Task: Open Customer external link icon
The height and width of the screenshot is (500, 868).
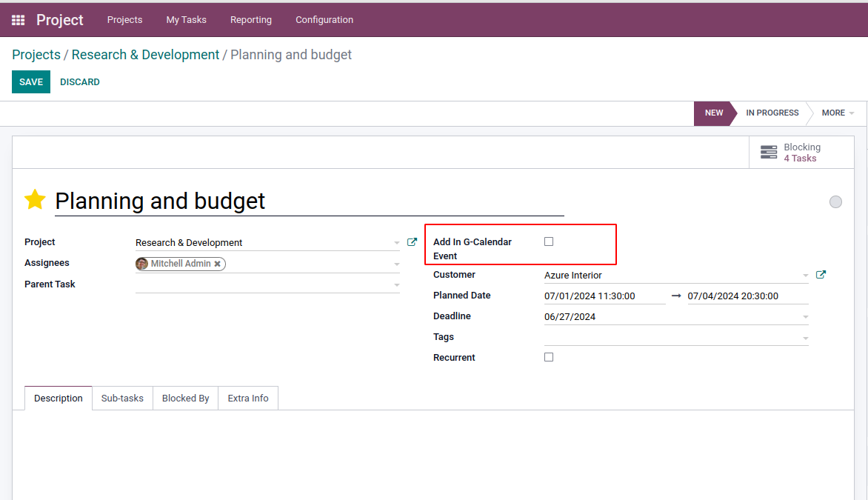Action: pos(821,275)
